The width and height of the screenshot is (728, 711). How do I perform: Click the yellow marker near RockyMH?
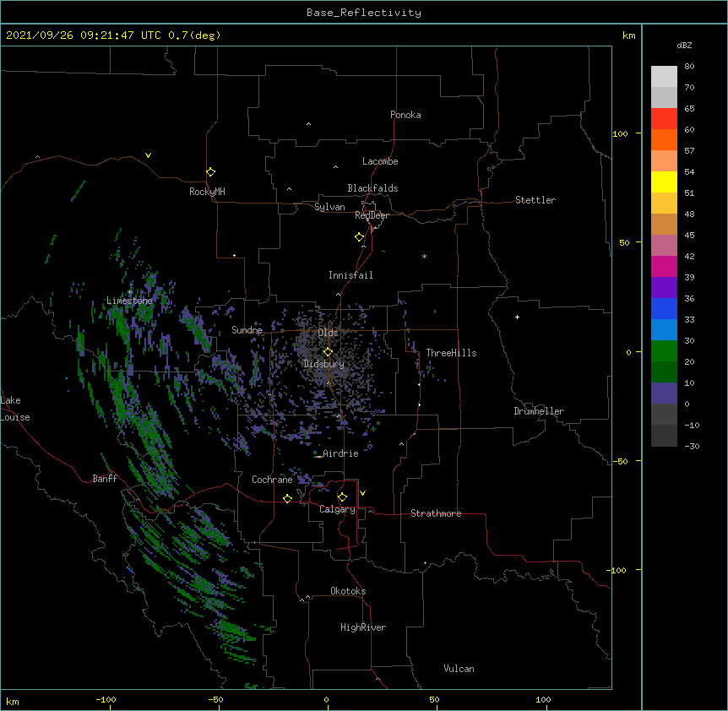coord(210,172)
